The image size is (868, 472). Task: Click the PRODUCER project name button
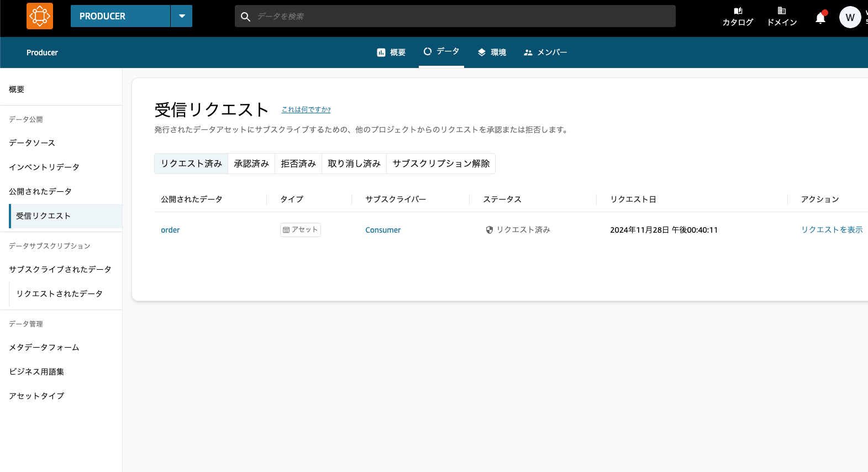pos(120,16)
